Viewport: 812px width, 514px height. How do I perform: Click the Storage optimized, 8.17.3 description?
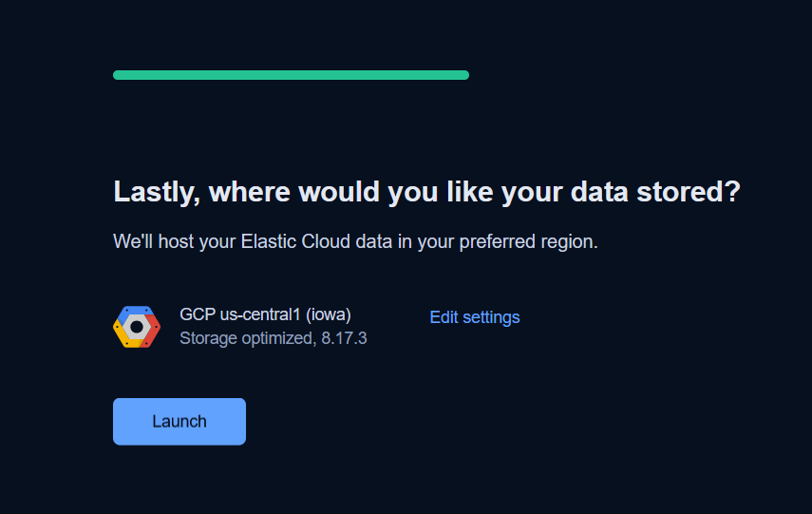coord(273,338)
